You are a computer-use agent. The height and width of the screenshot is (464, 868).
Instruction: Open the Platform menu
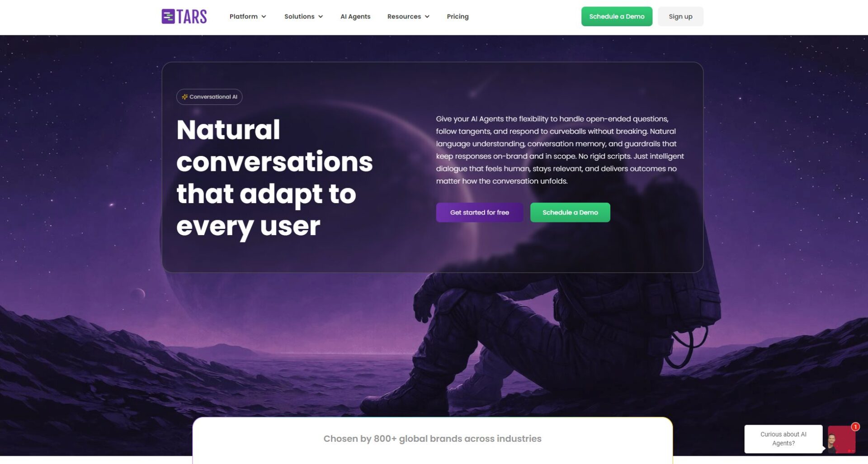(x=248, y=17)
